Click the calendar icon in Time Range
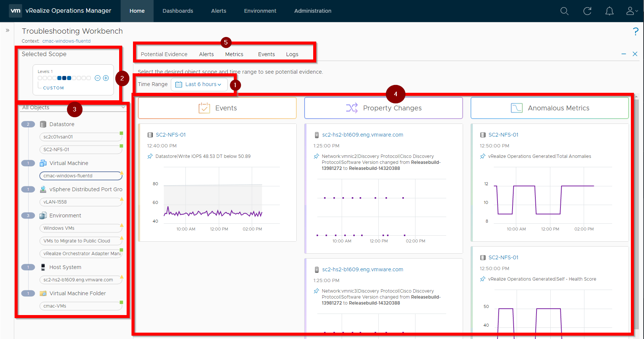644x339 pixels. [x=179, y=85]
